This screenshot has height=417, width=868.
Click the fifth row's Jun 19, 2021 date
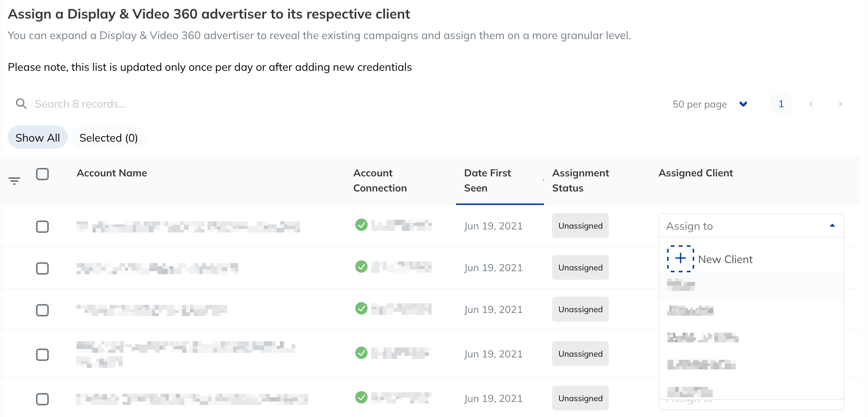[493, 398]
